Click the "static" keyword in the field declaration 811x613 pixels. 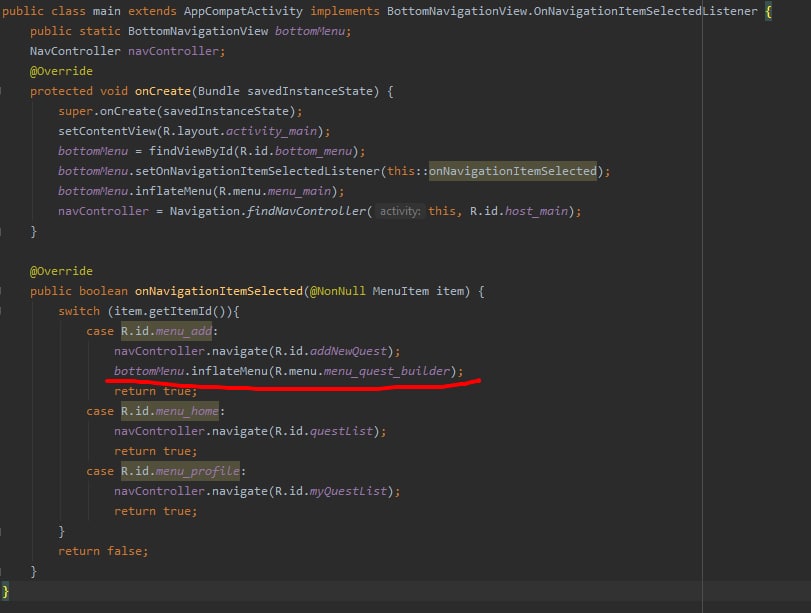click(x=100, y=31)
